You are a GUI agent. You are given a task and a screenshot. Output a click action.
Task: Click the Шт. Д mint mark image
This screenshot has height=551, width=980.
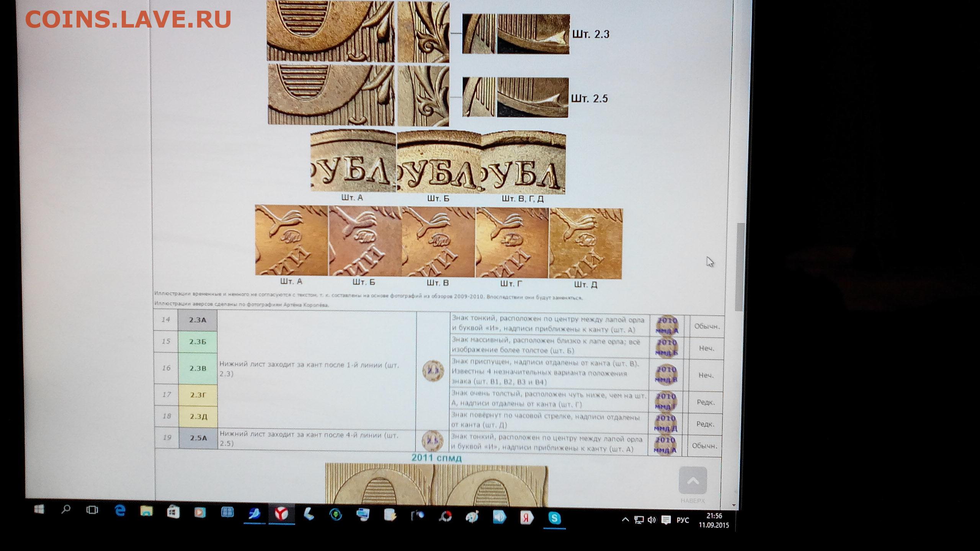(586, 243)
